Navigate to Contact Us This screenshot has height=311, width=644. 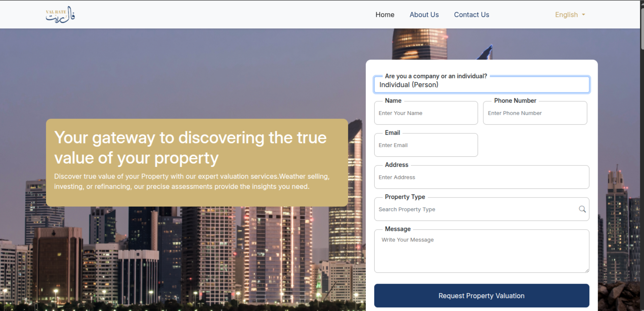pos(471,15)
